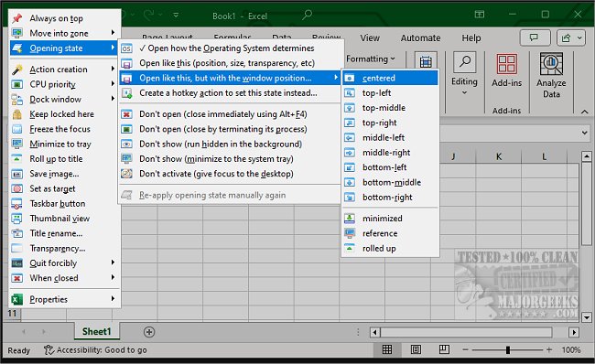
Task: Choose the reference opening option
Action: coord(390,233)
